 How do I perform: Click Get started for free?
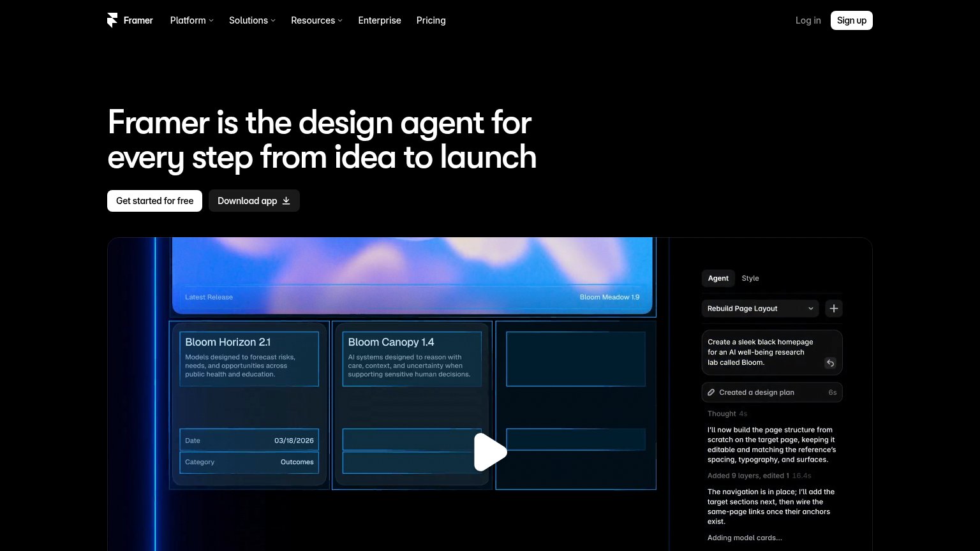[154, 201]
